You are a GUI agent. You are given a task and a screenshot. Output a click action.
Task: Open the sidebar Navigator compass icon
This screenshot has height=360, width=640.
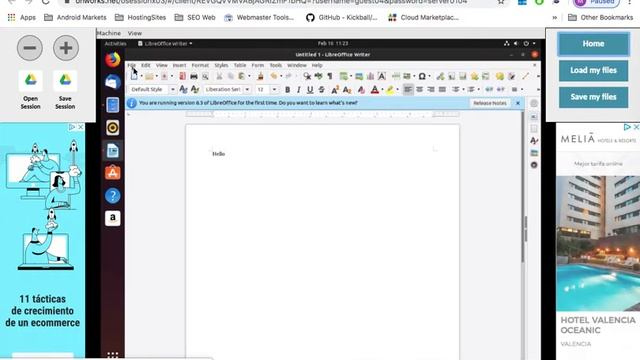pyautogui.click(x=534, y=165)
